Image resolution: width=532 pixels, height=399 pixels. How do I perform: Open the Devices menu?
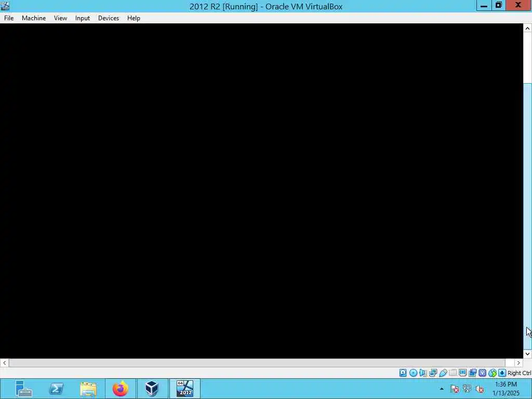[109, 18]
